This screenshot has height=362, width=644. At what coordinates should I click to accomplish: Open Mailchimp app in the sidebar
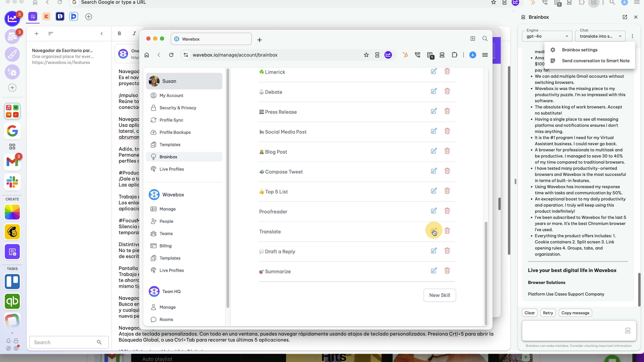12,232
